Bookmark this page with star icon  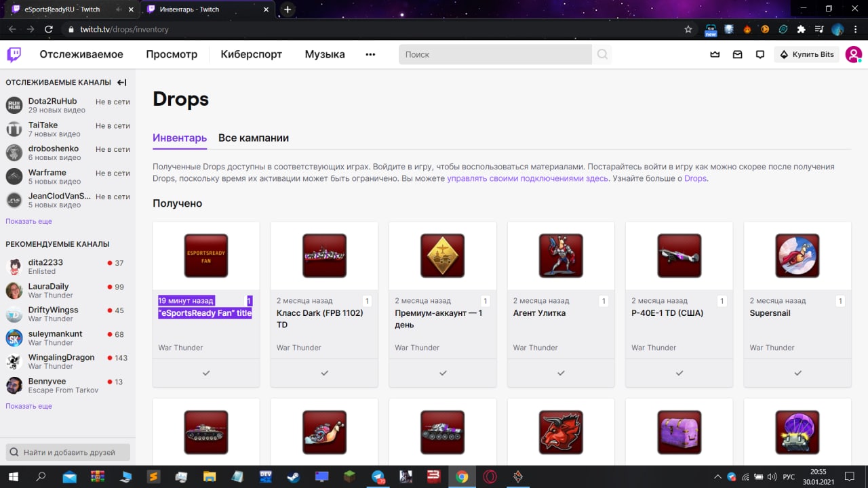pyautogui.click(x=688, y=29)
